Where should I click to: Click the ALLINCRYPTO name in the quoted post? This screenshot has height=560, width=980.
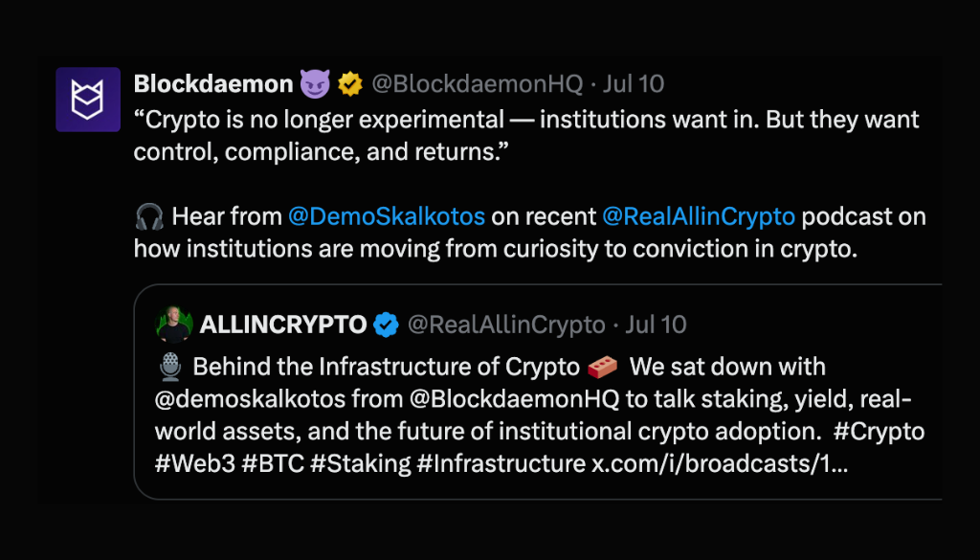(283, 325)
